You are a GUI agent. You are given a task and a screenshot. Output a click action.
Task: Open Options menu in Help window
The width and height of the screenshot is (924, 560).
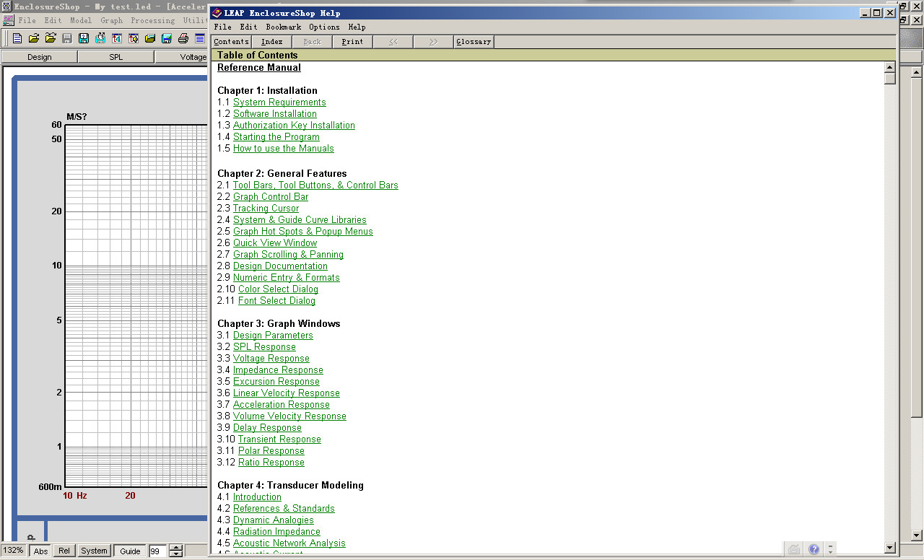point(324,27)
